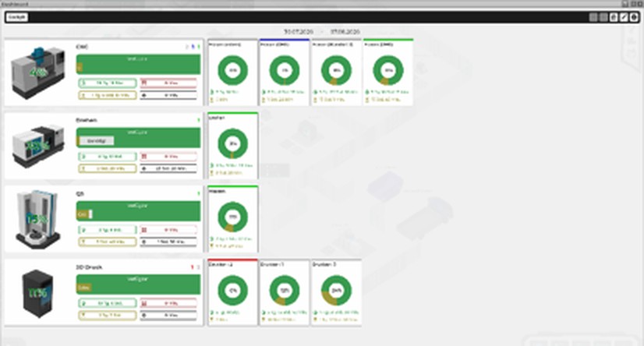Click the donut chart in the middle Drucker card
The image size is (644, 346).
[x=285, y=290]
